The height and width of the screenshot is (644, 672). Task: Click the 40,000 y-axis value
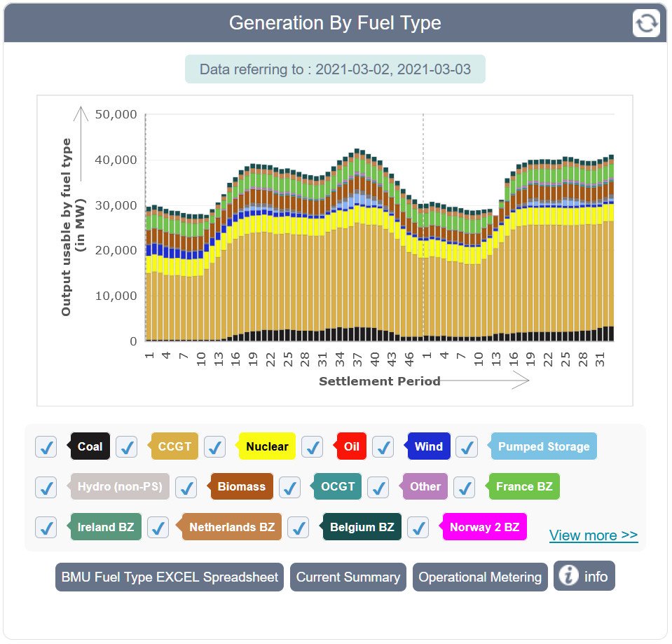point(116,160)
